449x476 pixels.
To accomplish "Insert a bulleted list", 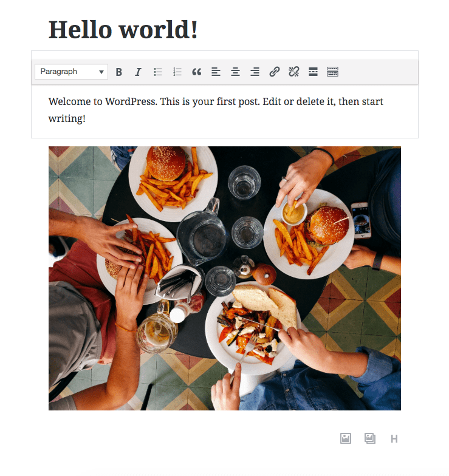I will tap(158, 72).
